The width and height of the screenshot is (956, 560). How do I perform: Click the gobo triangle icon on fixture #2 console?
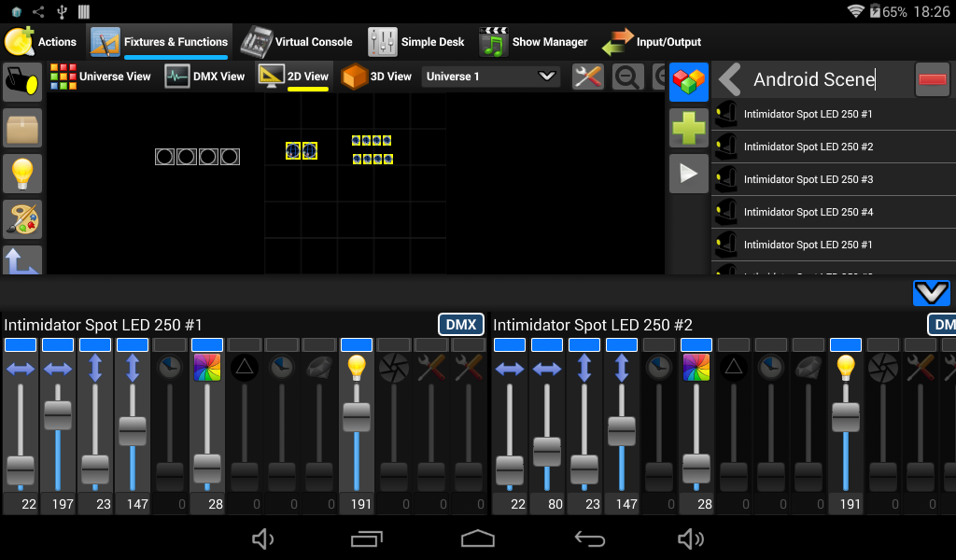734,368
